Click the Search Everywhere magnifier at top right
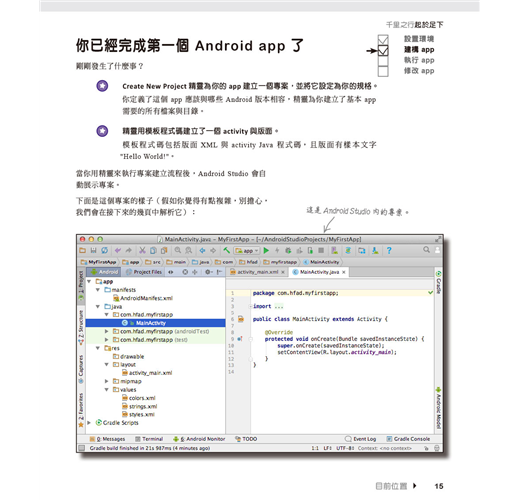Image resolution: width=520 pixels, height=500 pixels. [426, 250]
